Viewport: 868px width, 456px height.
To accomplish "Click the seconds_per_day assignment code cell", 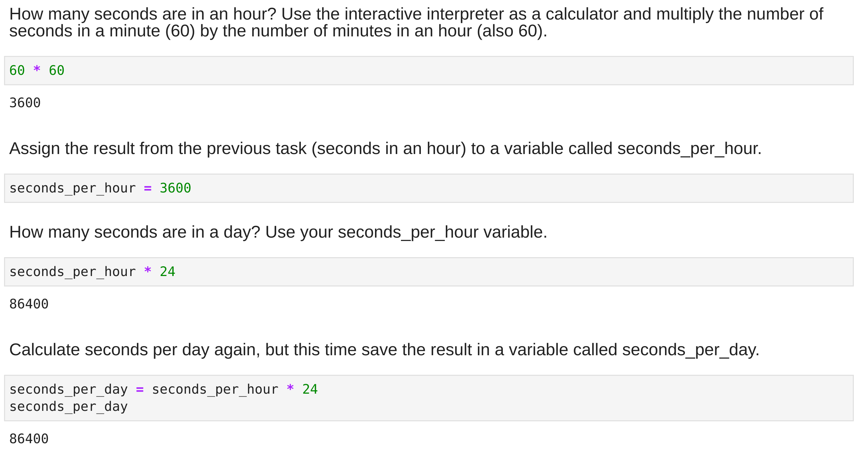I will coord(428,398).
